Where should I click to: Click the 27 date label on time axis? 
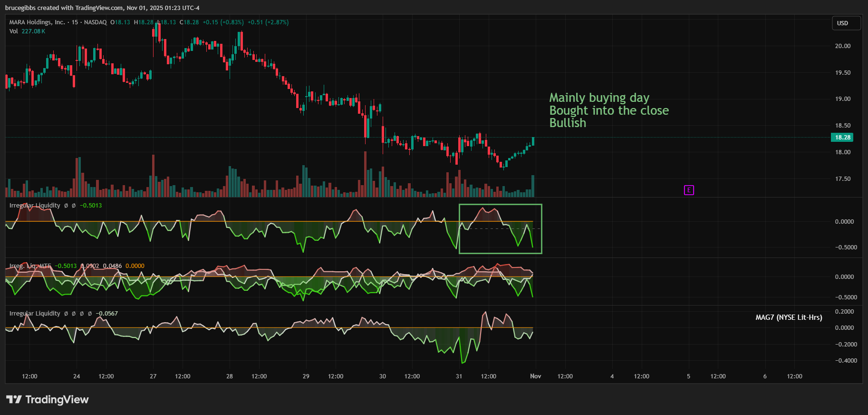click(x=153, y=376)
